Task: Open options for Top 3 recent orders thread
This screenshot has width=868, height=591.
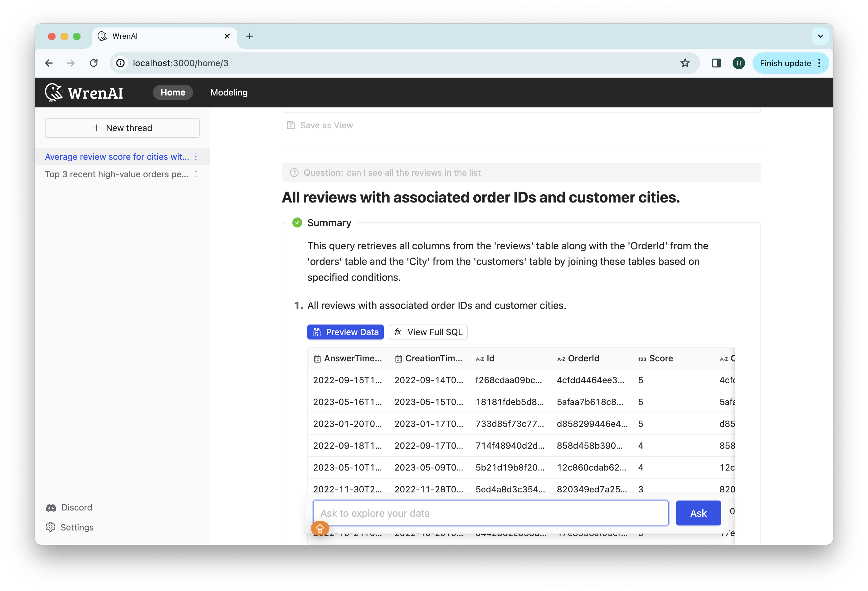Action: 196,174
